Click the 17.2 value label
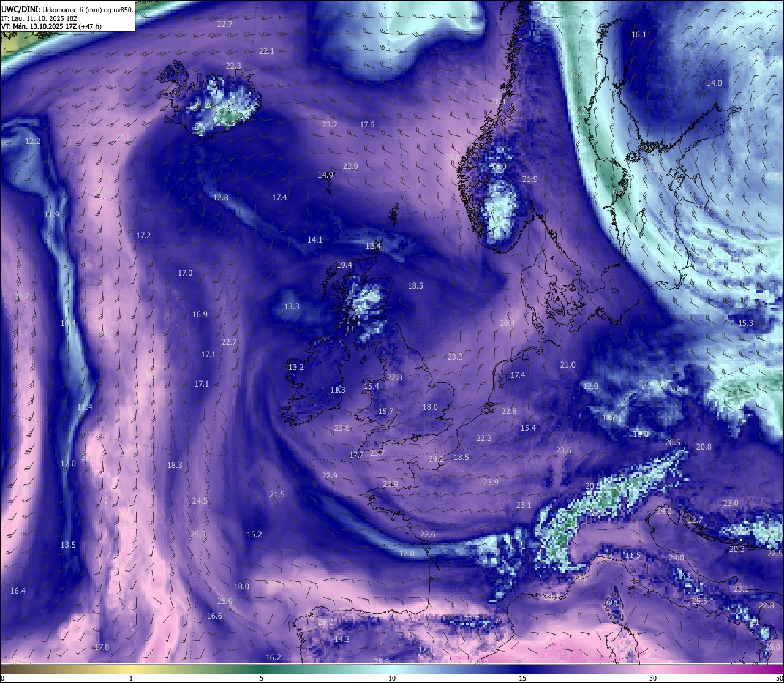 [143, 236]
